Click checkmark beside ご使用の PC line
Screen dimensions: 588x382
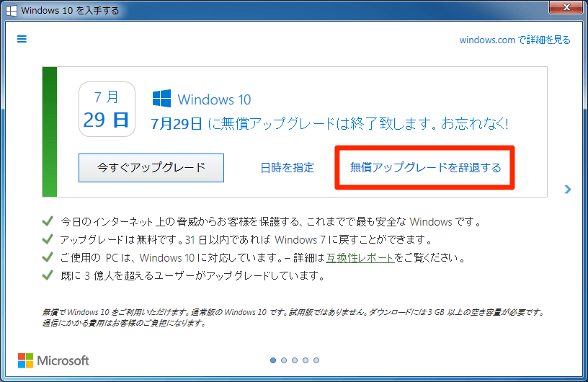tap(48, 257)
